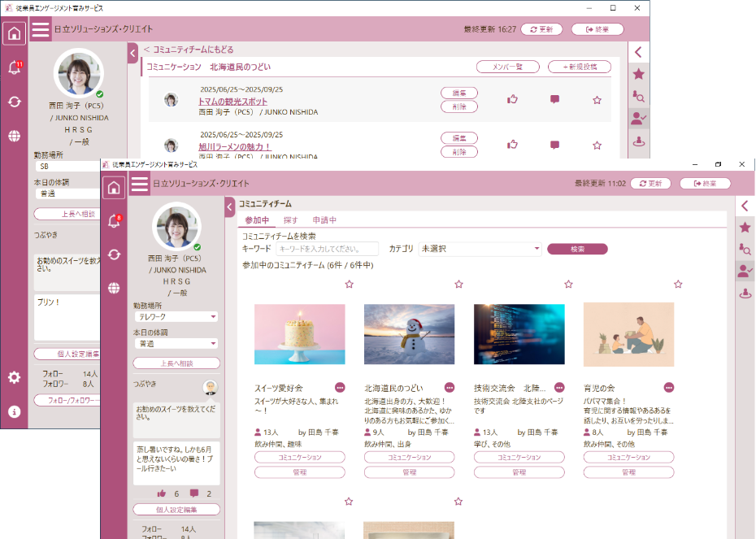This screenshot has height=539, width=756.
Task: Open the 勤務場所 dropdown showing テレワーク
Action: coord(176,316)
